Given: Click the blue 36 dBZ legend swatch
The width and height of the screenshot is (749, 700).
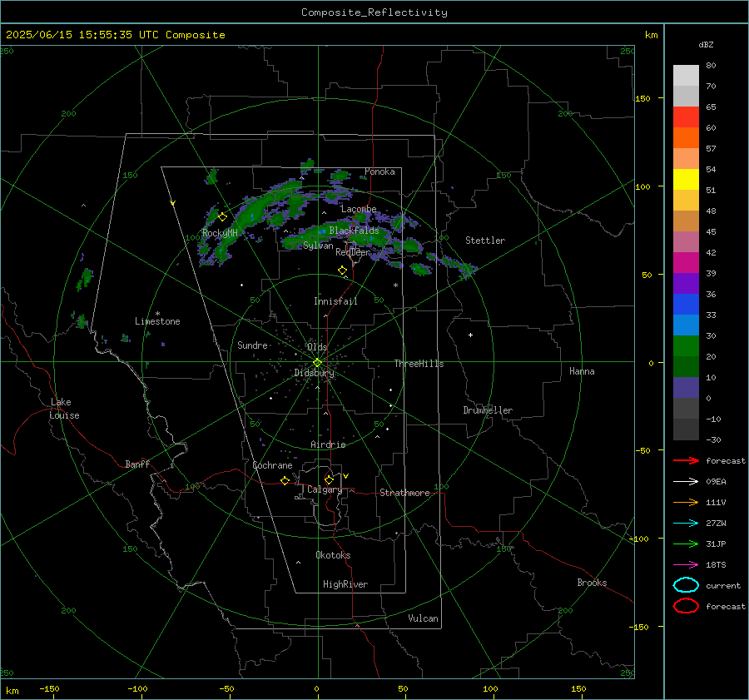Looking at the screenshot, I should tap(686, 305).
